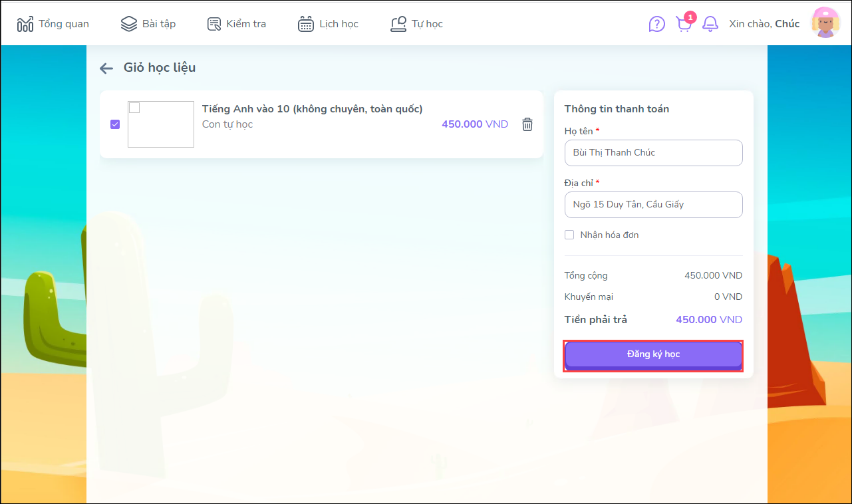Click the Con tự học subtitle
This screenshot has height=504, width=852.
click(x=227, y=124)
